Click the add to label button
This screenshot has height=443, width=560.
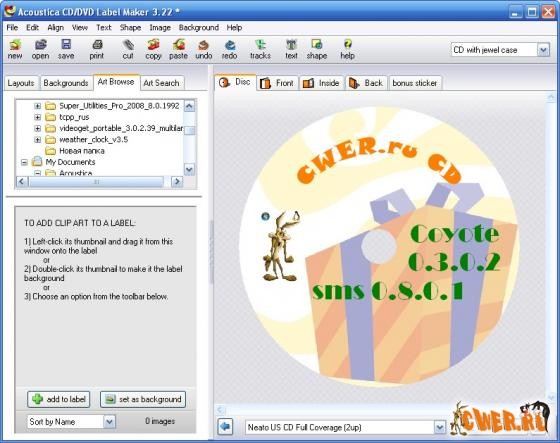tap(59, 399)
